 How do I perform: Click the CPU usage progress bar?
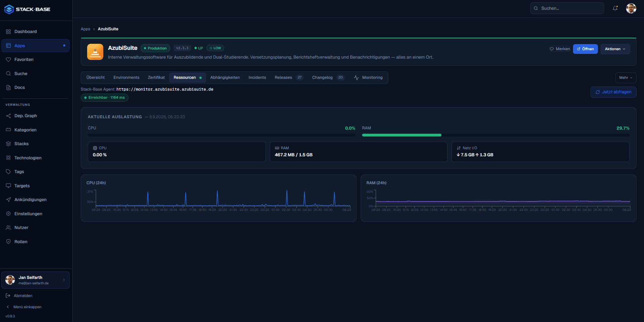[x=221, y=135]
